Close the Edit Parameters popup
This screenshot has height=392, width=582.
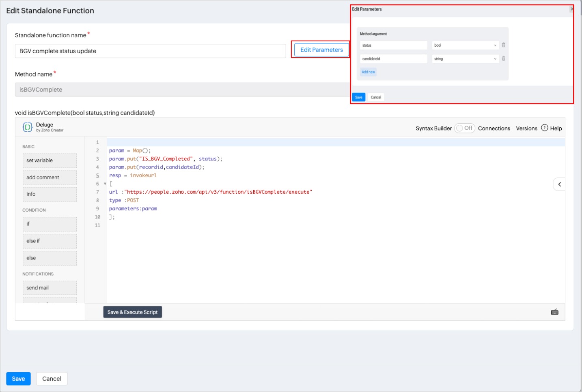tap(571, 9)
